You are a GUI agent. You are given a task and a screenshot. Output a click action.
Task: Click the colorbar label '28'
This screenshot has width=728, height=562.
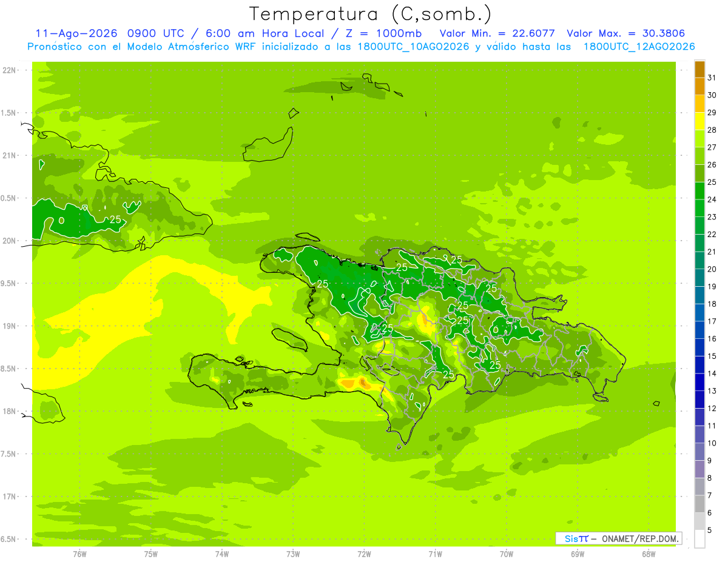coord(712,130)
